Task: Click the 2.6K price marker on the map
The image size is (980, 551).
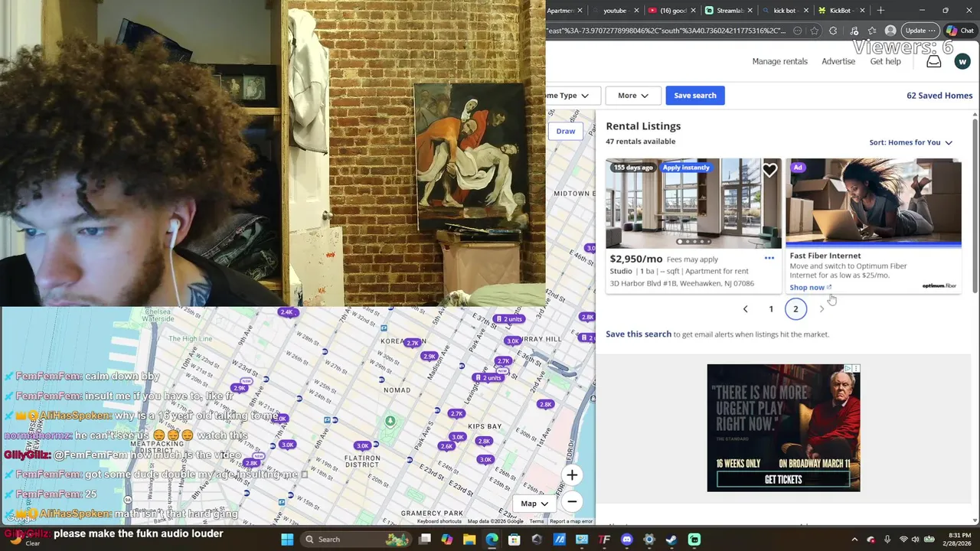Action: (446, 446)
